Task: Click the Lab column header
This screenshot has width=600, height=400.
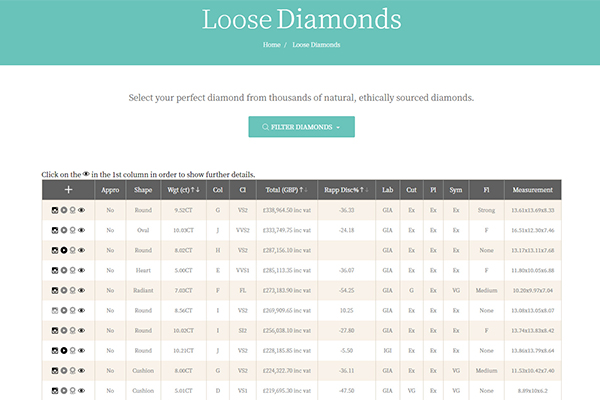Action: pyautogui.click(x=388, y=190)
